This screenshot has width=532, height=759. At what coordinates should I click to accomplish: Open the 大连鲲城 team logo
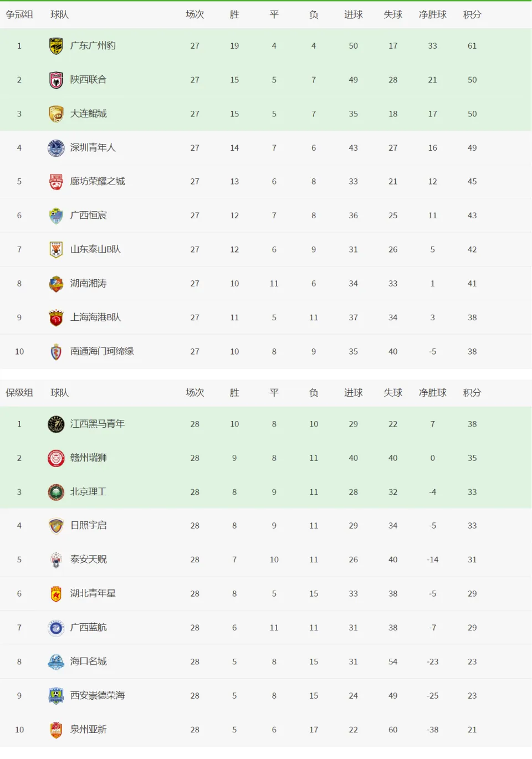click(56, 114)
